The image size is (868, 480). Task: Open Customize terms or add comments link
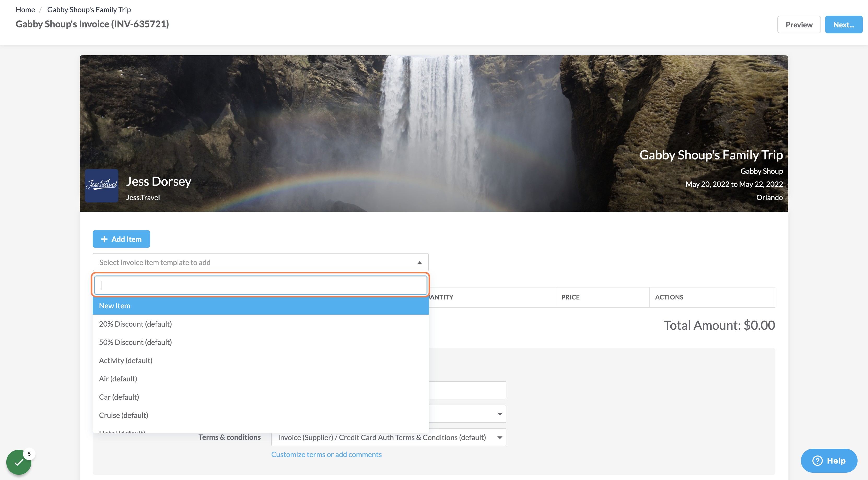pos(326,454)
